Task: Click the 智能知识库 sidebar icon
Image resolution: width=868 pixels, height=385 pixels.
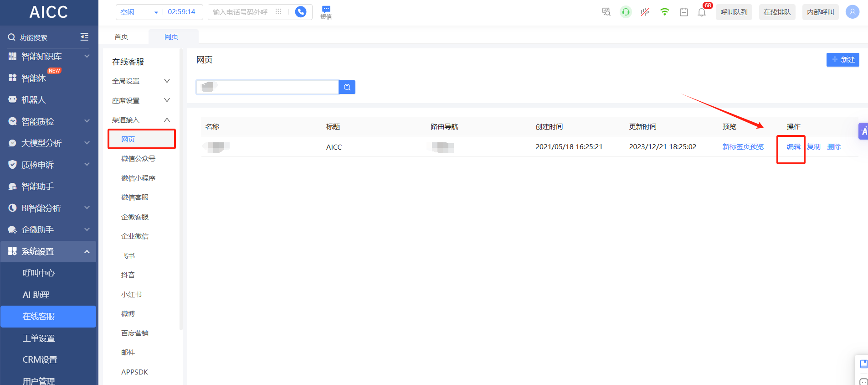Action: [x=12, y=56]
